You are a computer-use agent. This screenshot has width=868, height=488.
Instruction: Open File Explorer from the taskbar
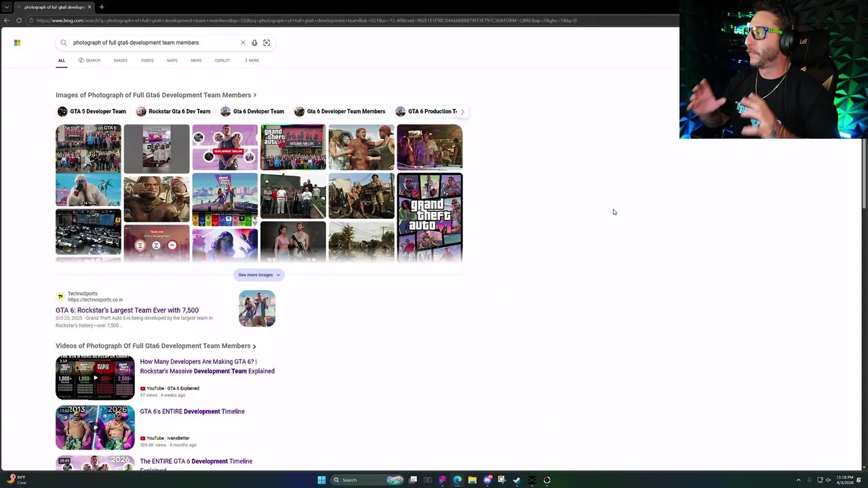point(472,480)
